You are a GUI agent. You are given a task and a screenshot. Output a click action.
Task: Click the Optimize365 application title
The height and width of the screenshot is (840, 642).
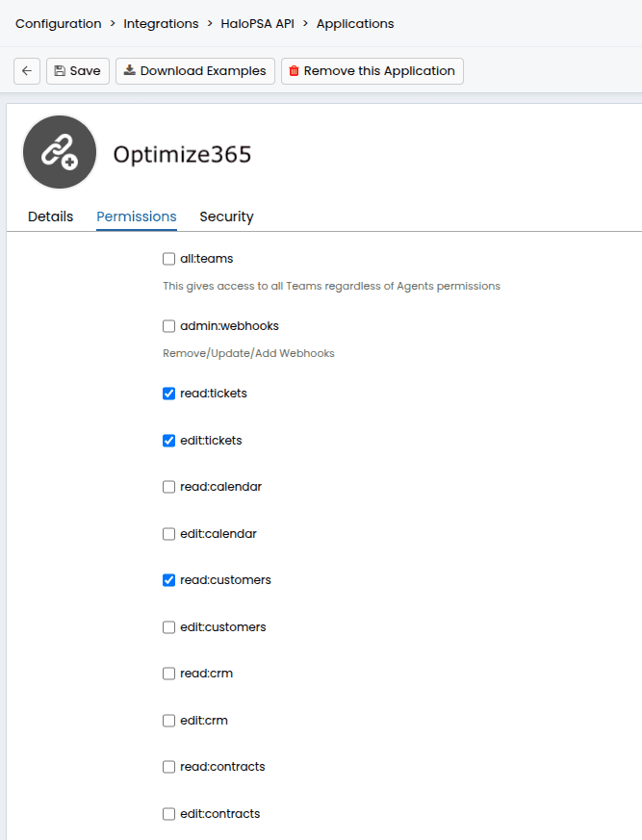click(182, 154)
